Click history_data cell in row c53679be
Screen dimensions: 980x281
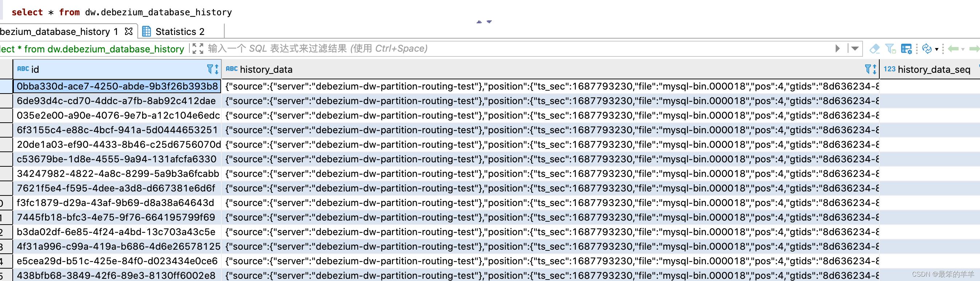[550, 159]
